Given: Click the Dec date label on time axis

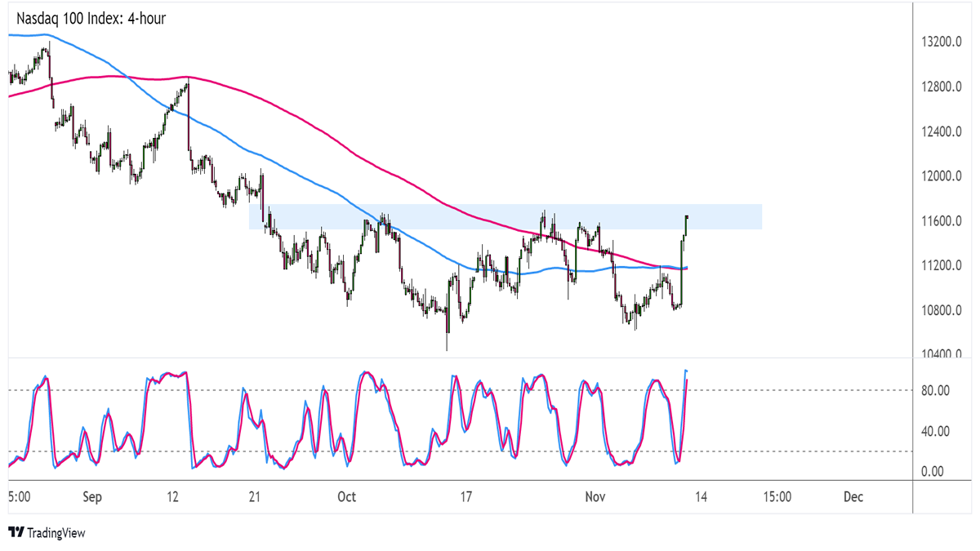Looking at the screenshot, I should (x=853, y=496).
